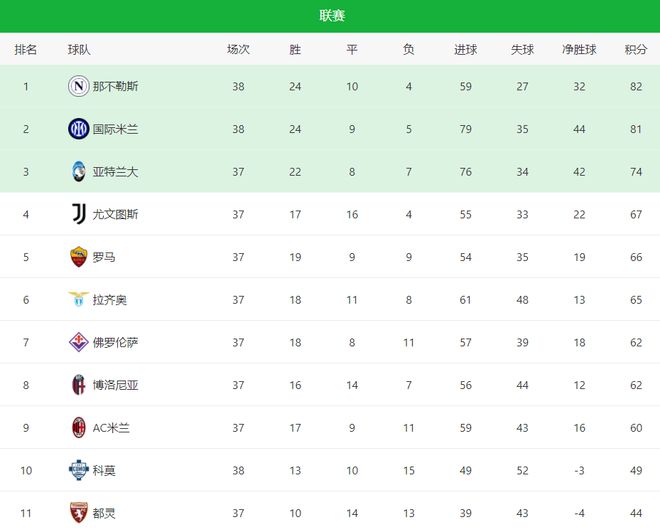Click the Bologna team crest

[x=78, y=385]
